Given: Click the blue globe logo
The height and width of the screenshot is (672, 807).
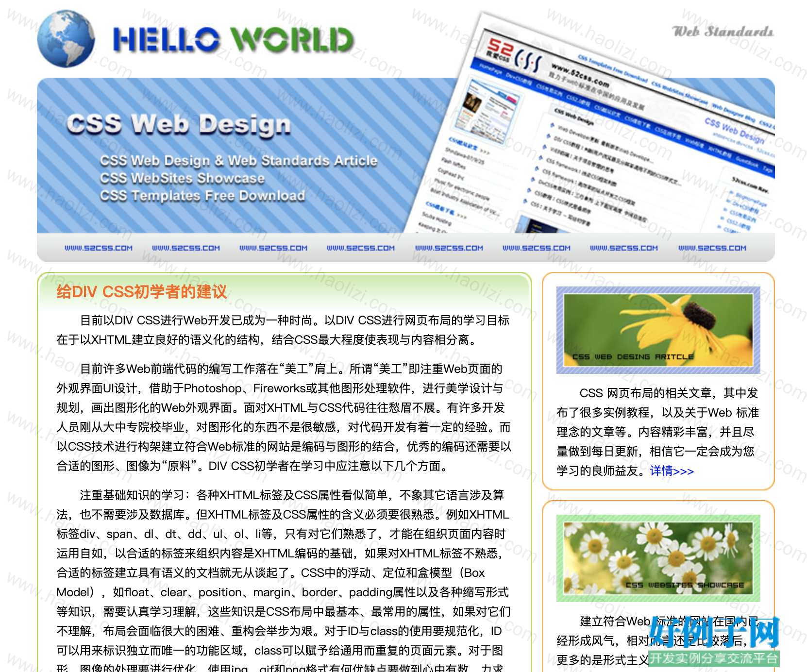Looking at the screenshot, I should (x=66, y=39).
